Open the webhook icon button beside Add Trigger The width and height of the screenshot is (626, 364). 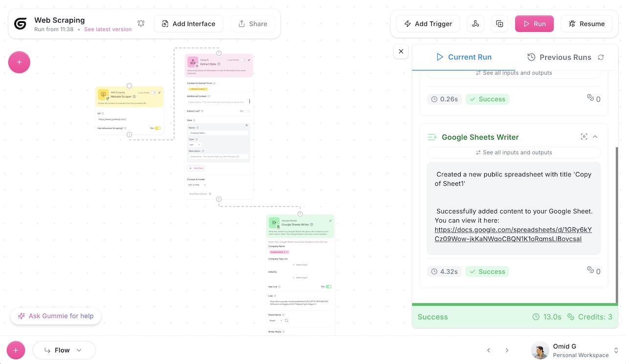click(x=475, y=23)
